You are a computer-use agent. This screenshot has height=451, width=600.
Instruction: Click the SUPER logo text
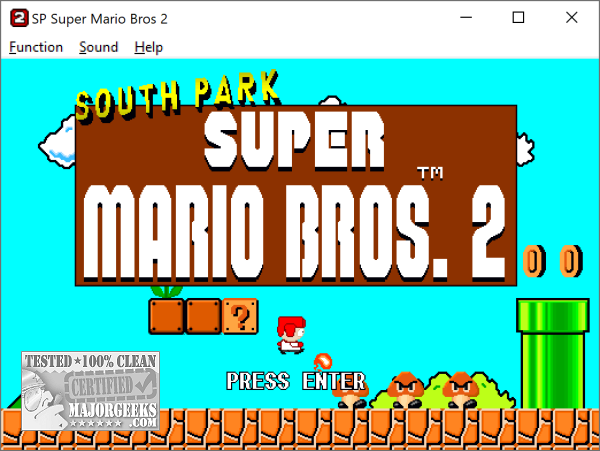[294, 140]
